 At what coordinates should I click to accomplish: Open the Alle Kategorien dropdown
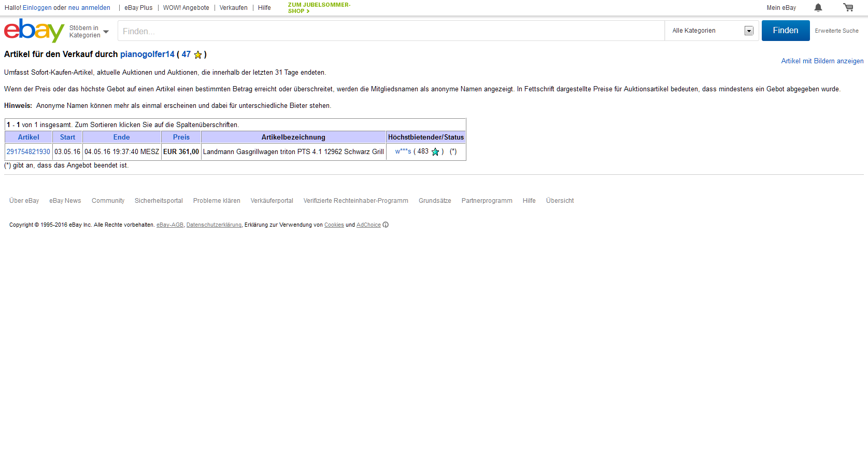click(x=712, y=31)
